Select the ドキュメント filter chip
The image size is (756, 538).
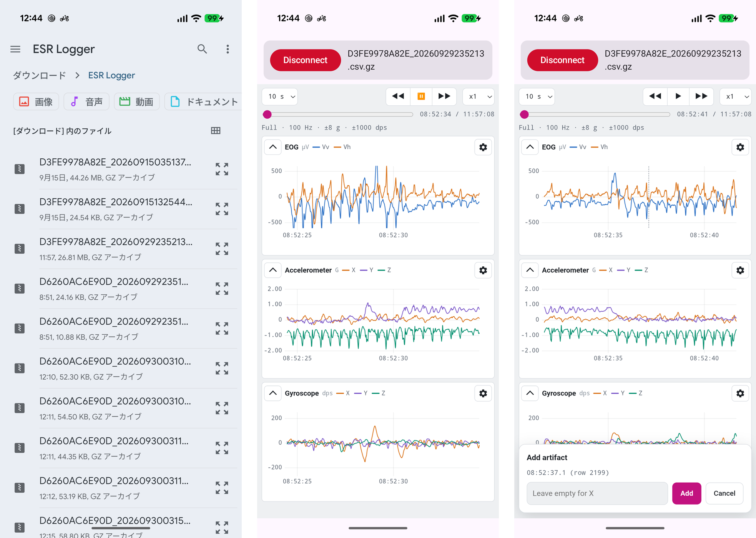(204, 102)
